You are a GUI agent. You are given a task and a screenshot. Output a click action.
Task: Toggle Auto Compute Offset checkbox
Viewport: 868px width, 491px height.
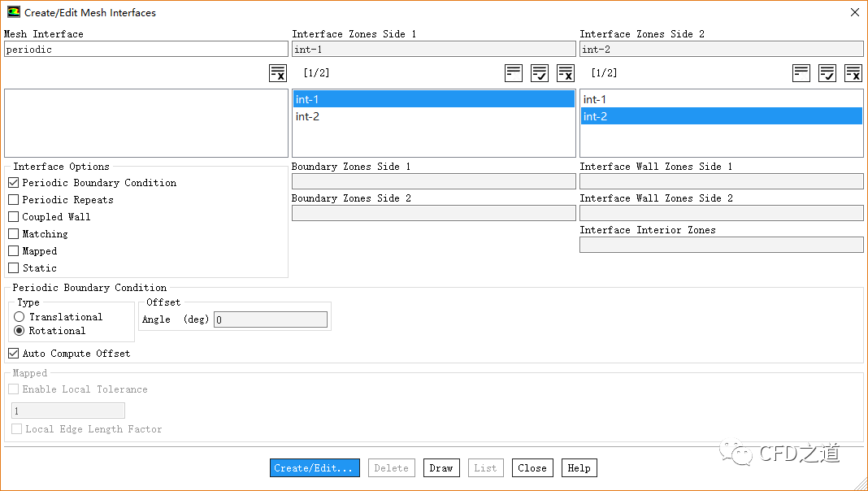pos(14,354)
